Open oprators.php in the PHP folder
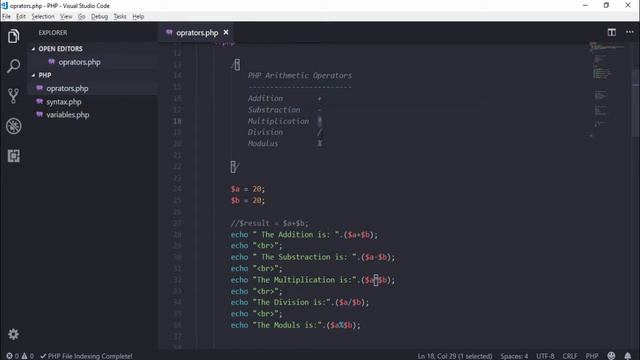Image resolution: width=640 pixels, height=360 pixels. (x=67, y=88)
